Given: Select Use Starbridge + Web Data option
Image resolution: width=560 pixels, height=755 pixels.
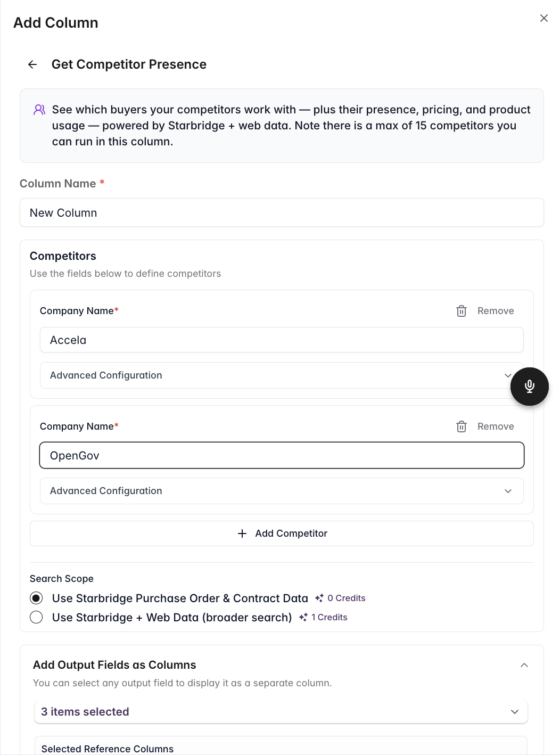Looking at the screenshot, I should (36, 617).
